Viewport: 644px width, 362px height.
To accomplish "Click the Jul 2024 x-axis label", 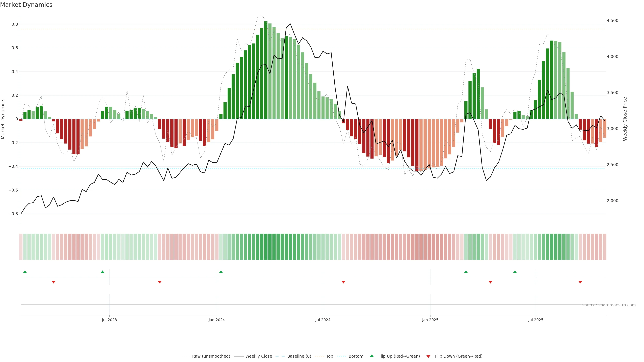I will [x=323, y=320].
